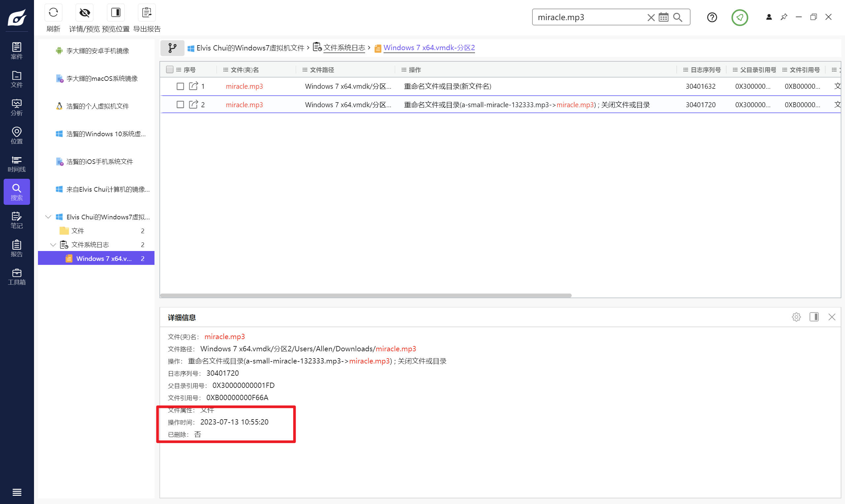The height and width of the screenshot is (504, 845).
Task: Open 操作 column header menu
Action: pyautogui.click(x=404, y=70)
